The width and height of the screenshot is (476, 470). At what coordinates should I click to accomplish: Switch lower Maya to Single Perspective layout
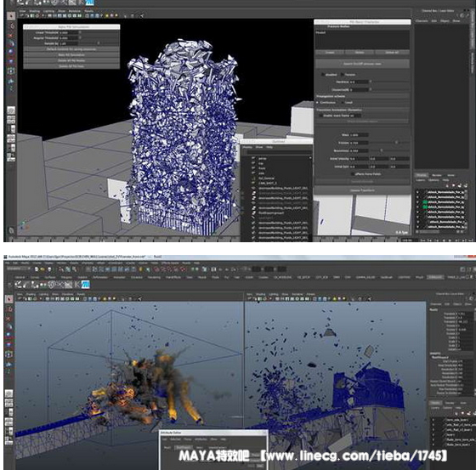pyautogui.click(x=9, y=394)
